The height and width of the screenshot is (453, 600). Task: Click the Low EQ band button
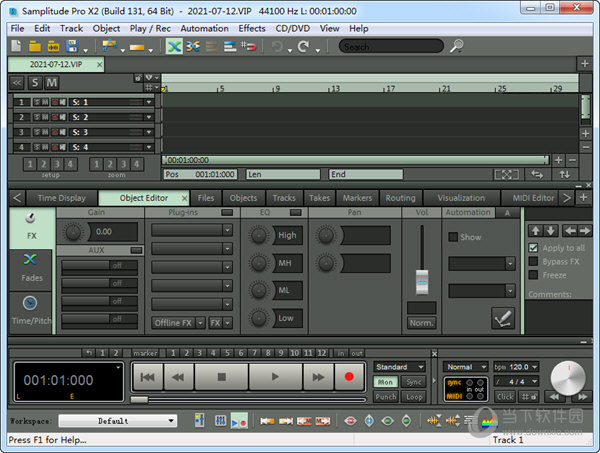tap(286, 318)
